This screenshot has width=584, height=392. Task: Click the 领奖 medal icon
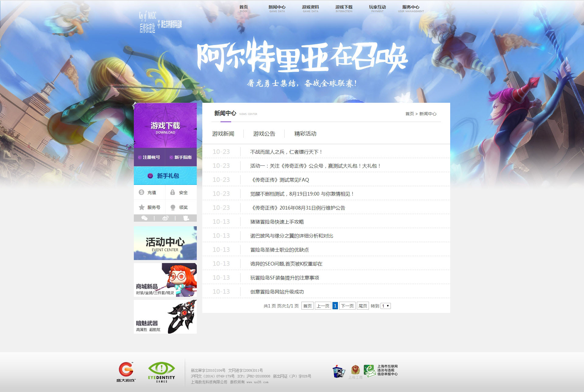point(173,207)
